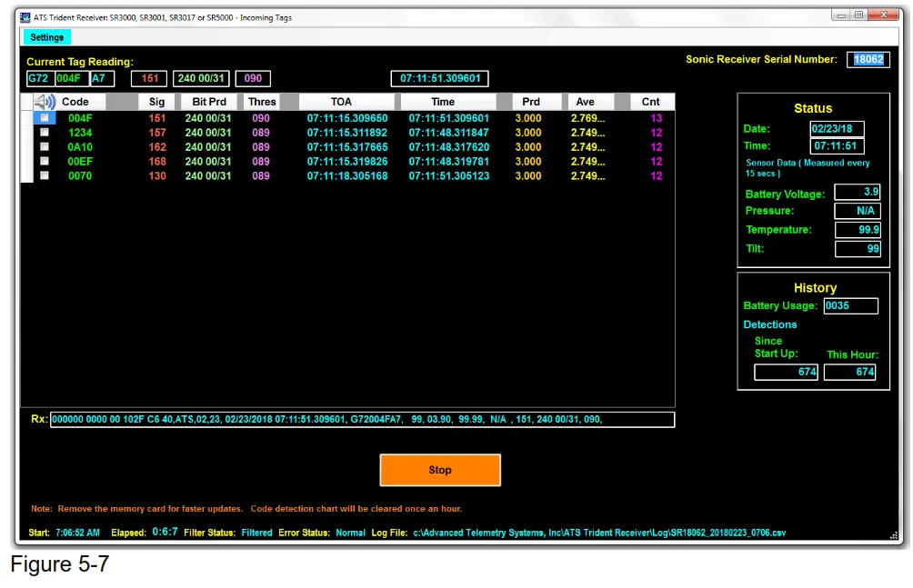Click the orange Stop button
The width and height of the screenshot is (913, 588).
[440, 470]
